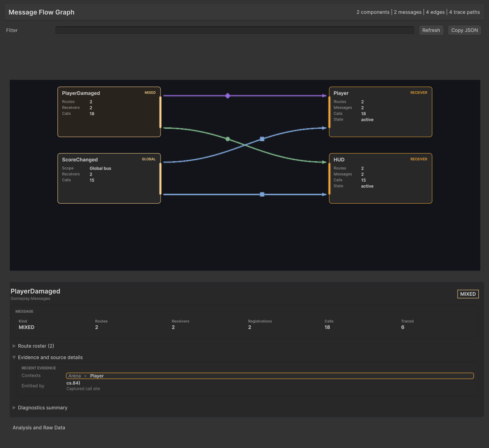Click the GLOBAL tag on ScoreChanged node
Image resolution: width=489 pixels, height=448 pixels.
(x=149, y=159)
